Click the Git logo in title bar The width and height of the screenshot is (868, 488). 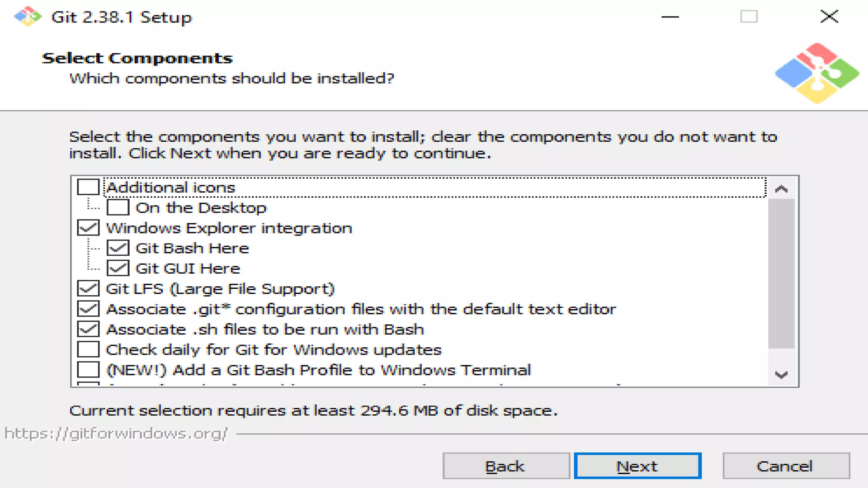tap(28, 17)
